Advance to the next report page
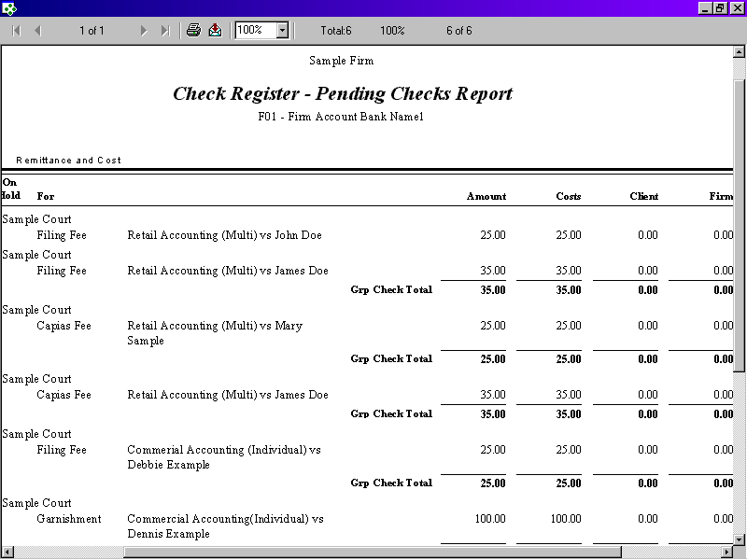The width and height of the screenshot is (747, 560). tap(144, 31)
